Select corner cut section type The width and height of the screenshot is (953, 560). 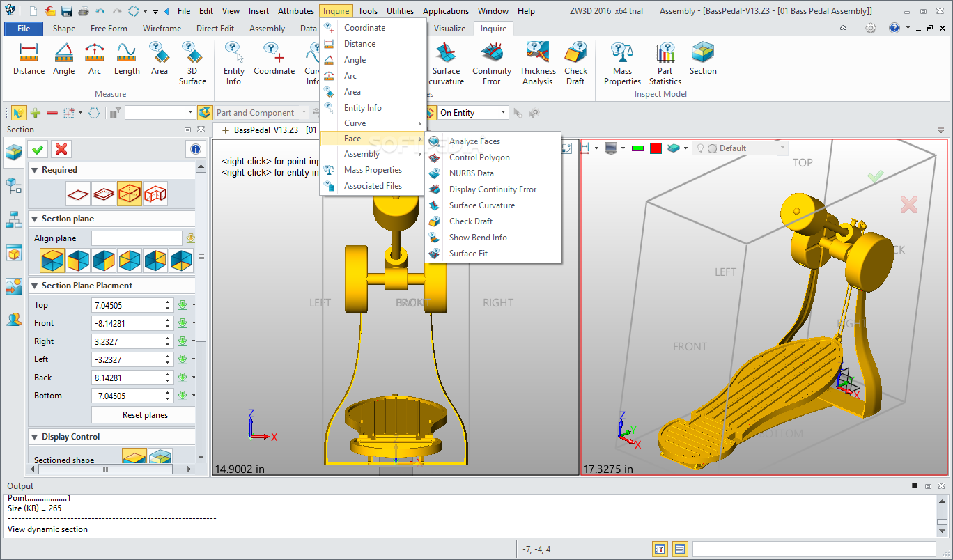(x=155, y=193)
